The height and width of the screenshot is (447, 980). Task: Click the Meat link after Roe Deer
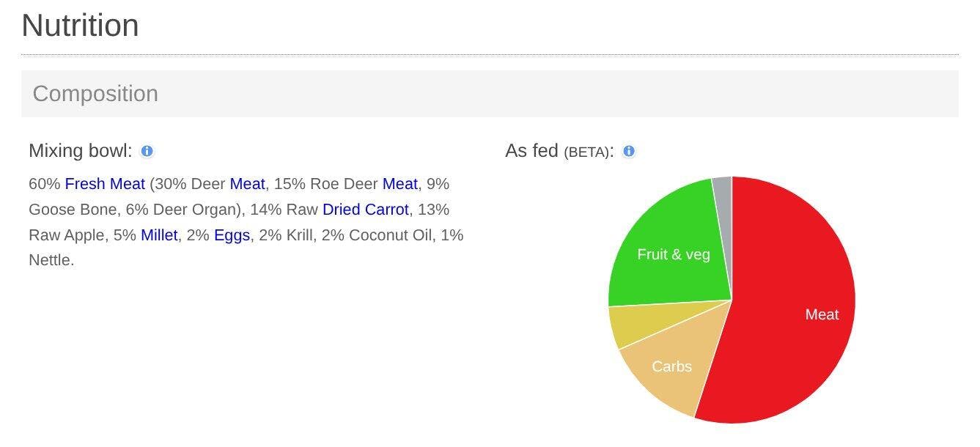click(x=399, y=184)
